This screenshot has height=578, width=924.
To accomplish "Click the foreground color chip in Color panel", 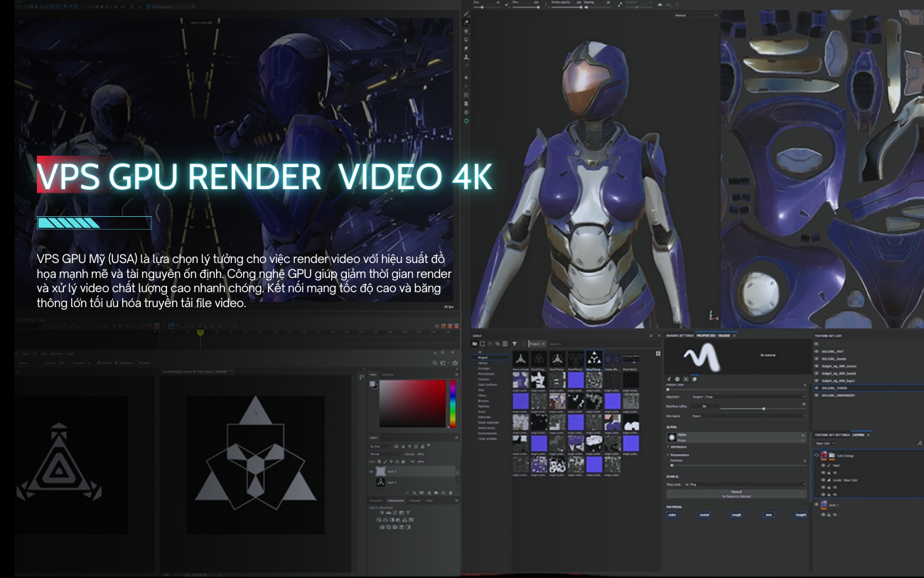I will coord(372,383).
